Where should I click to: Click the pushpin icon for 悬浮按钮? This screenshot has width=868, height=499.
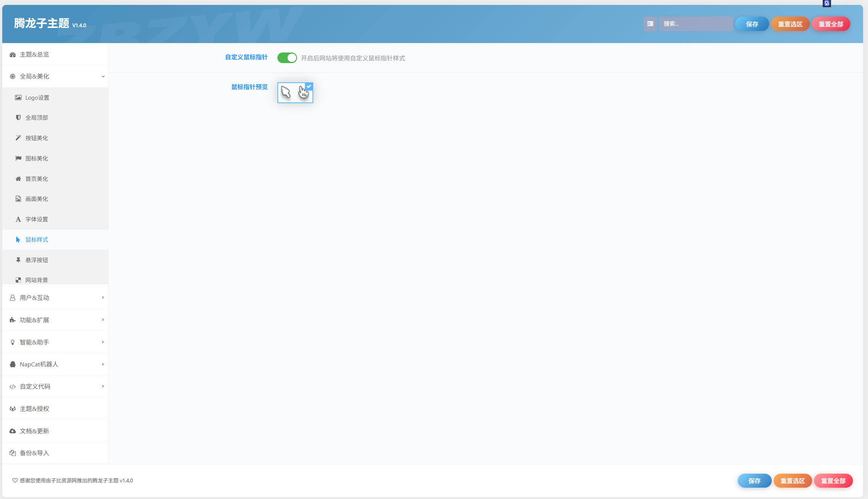[x=18, y=260]
